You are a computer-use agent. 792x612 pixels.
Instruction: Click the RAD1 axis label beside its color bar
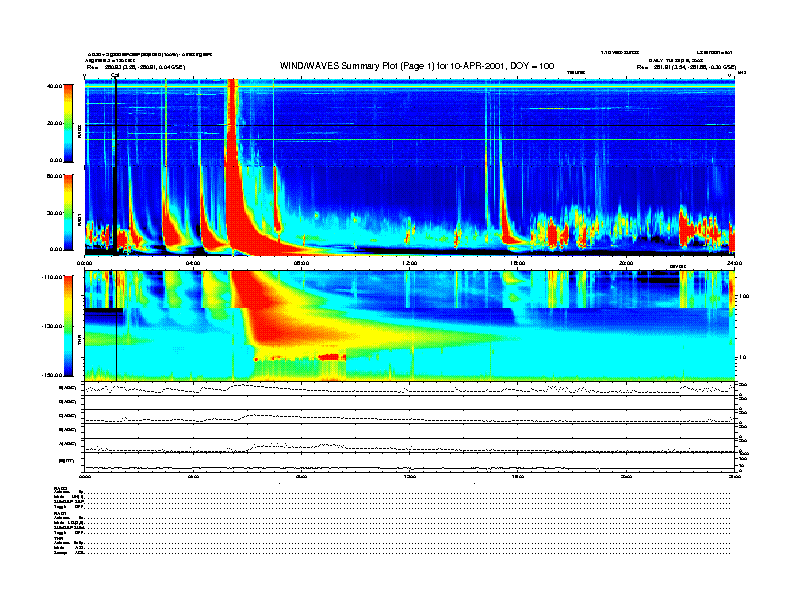(x=79, y=219)
